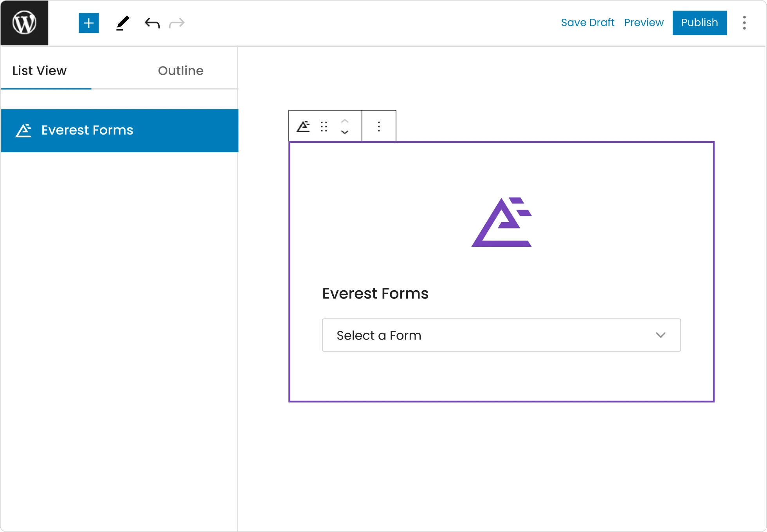Move block down with chevron
The width and height of the screenshot is (767, 532).
click(345, 132)
